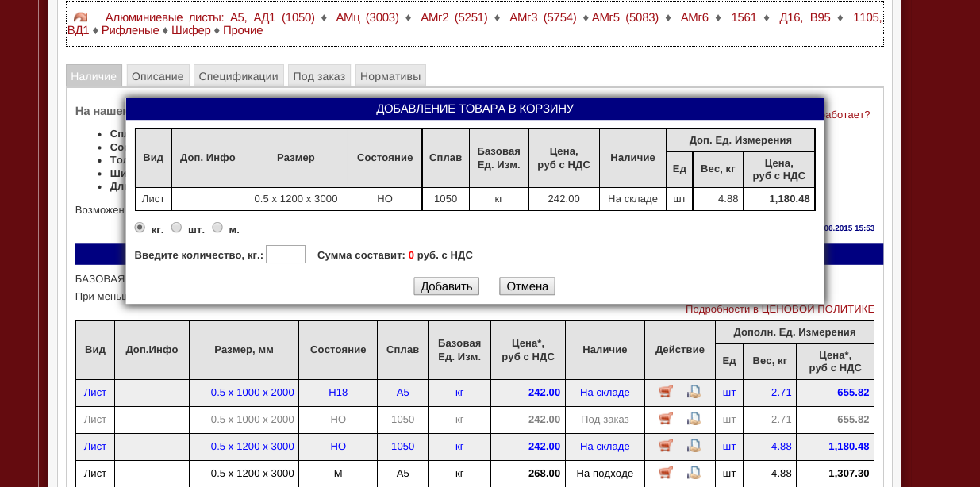Click document icon in the H18 A5 row
This screenshot has height=487, width=980.
pos(694,392)
